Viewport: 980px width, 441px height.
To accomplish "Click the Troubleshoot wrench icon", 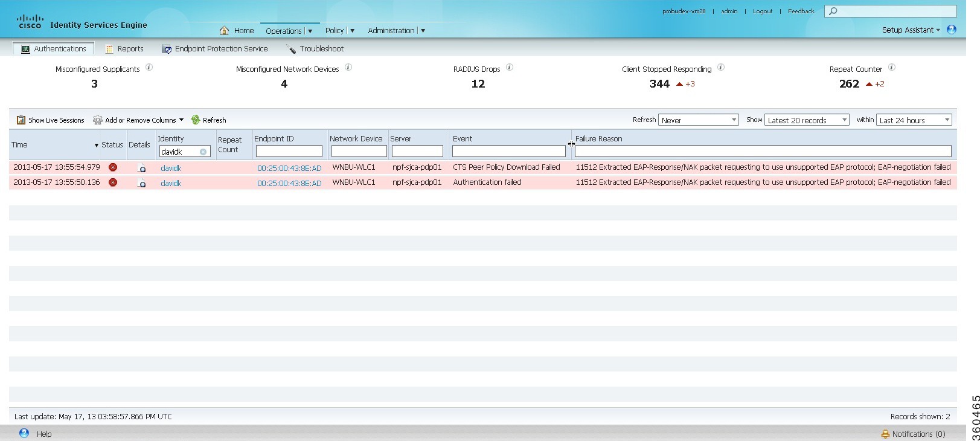I will point(291,49).
